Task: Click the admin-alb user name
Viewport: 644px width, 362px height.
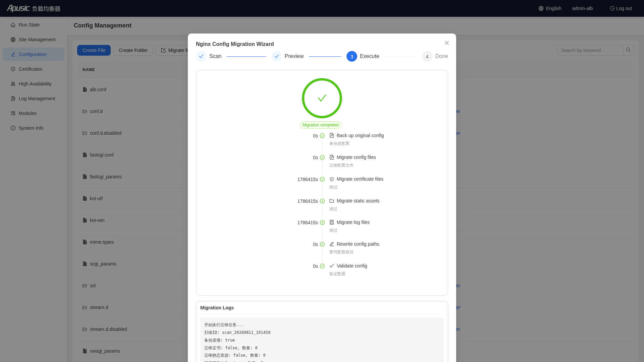Action: tap(582, 8)
